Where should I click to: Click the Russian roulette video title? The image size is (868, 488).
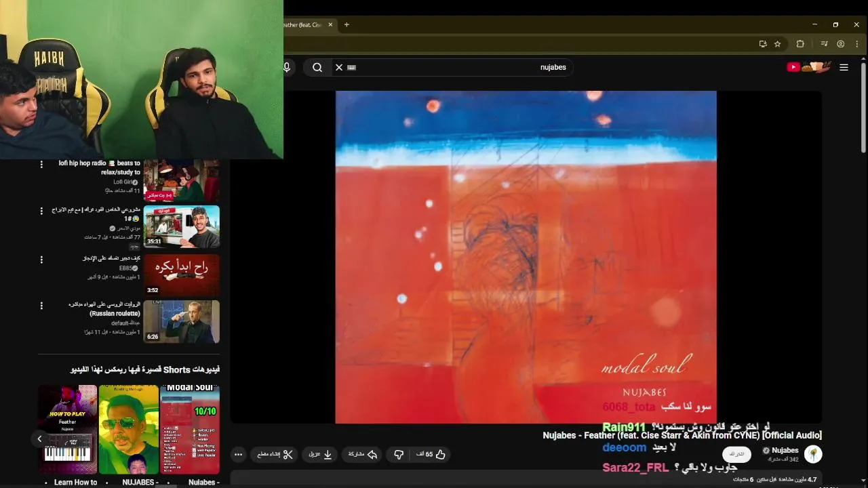coord(104,309)
